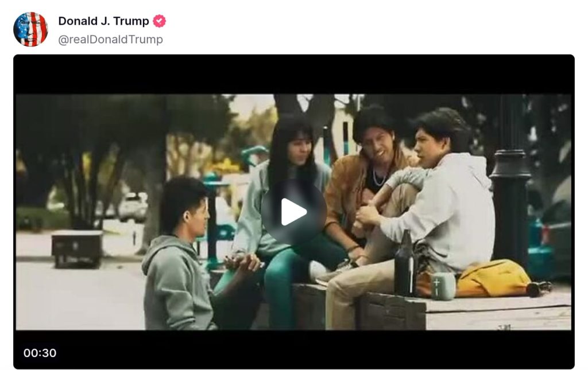The image size is (588, 370).
Task: Open the flag-painted profile avatar
Action: [x=30, y=29]
